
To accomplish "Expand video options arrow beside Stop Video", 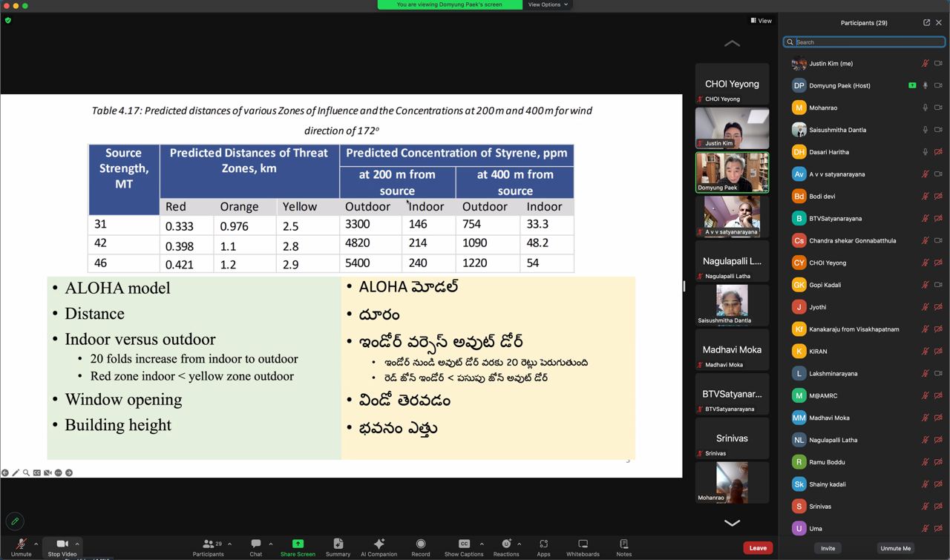I will (x=77, y=544).
